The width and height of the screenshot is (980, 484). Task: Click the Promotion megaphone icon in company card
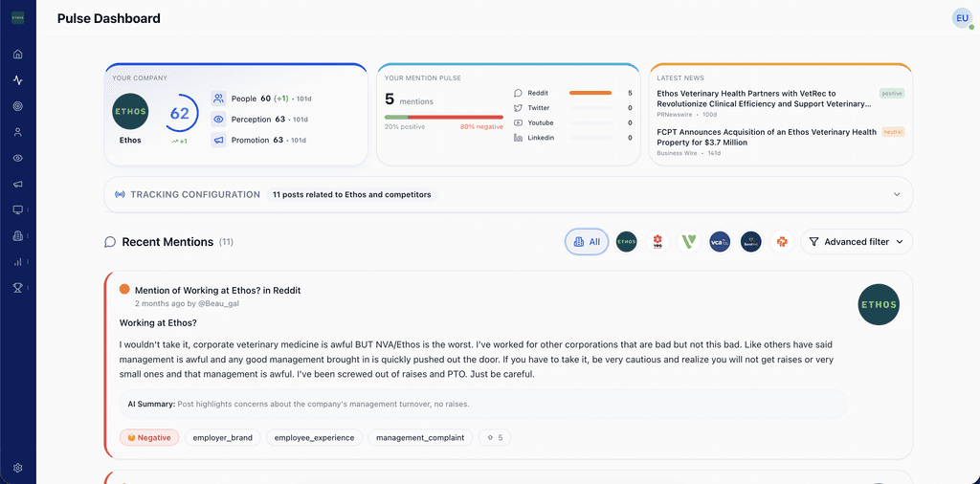pyautogui.click(x=218, y=141)
